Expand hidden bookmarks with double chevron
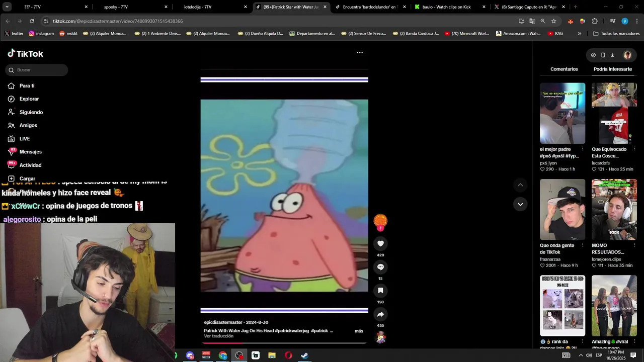Image resolution: width=644 pixels, height=362 pixels. 579,34
